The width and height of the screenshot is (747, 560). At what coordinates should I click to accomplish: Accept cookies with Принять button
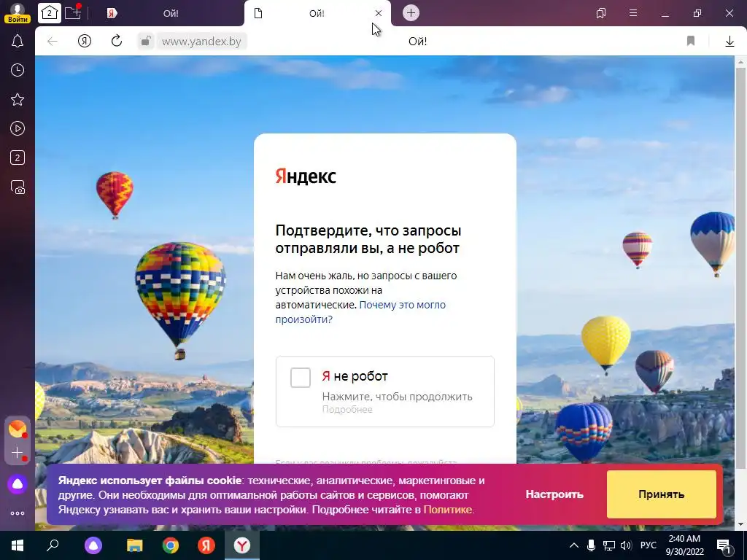click(x=661, y=494)
